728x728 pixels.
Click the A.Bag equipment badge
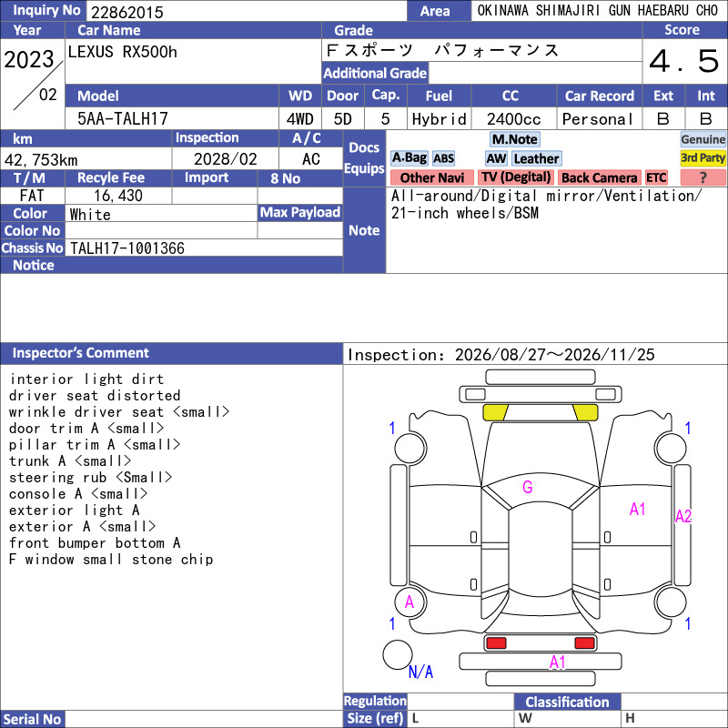point(409,158)
